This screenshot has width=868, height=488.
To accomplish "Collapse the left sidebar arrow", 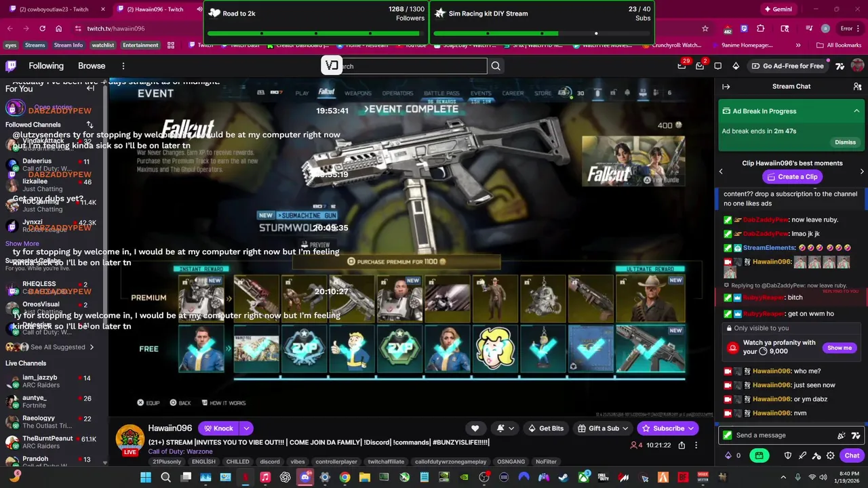I will pyautogui.click(x=90, y=88).
